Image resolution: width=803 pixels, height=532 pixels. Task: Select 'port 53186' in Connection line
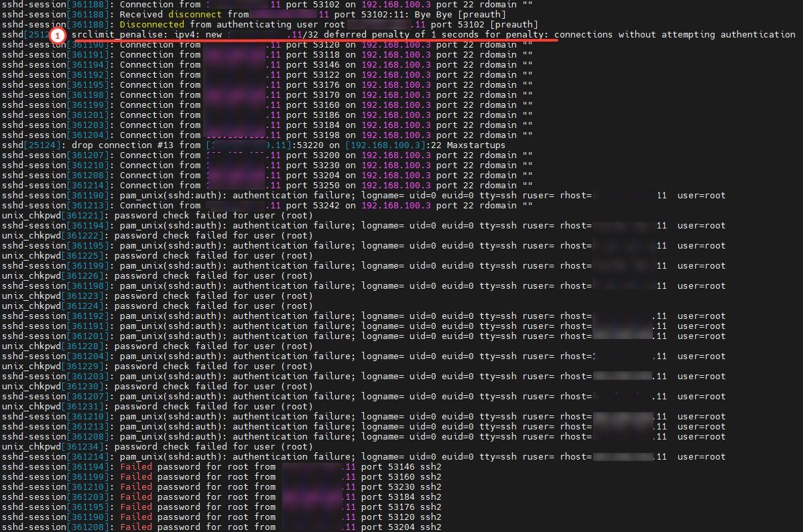[312, 115]
